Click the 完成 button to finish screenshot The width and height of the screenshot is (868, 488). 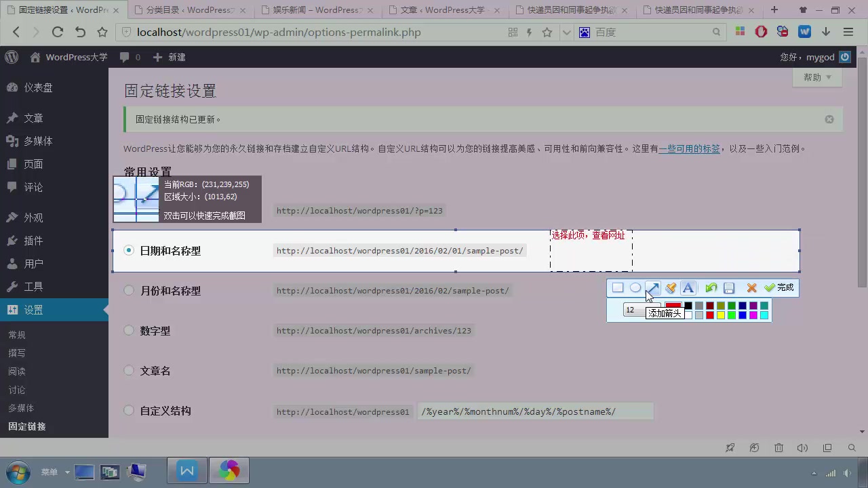tap(778, 288)
